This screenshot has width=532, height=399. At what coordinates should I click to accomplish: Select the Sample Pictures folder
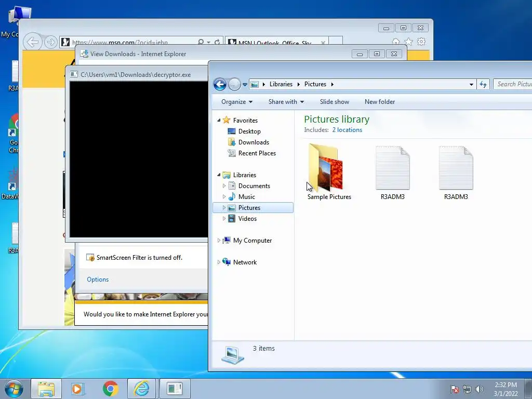coord(329,171)
